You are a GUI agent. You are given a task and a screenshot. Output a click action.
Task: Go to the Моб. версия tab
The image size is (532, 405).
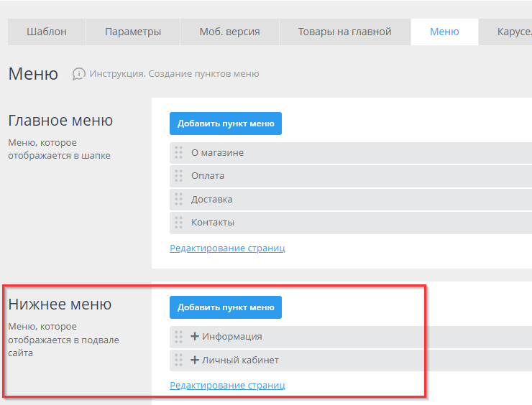pyautogui.click(x=229, y=32)
